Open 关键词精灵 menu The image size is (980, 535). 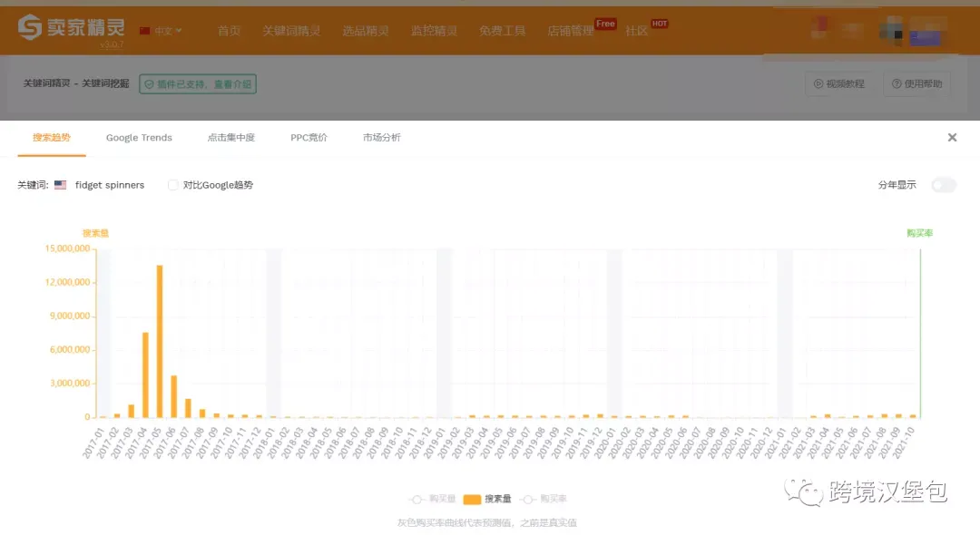(291, 31)
